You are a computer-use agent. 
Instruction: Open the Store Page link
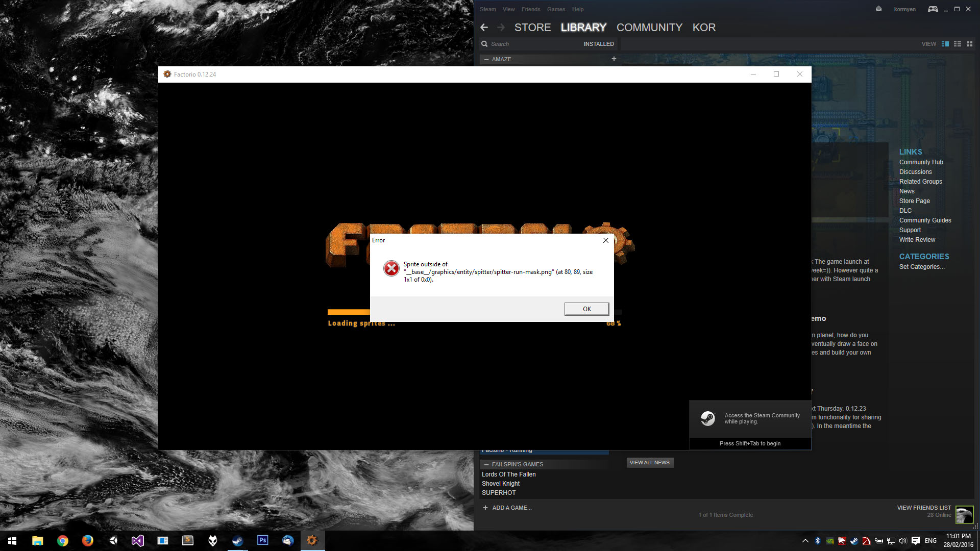[x=914, y=201]
